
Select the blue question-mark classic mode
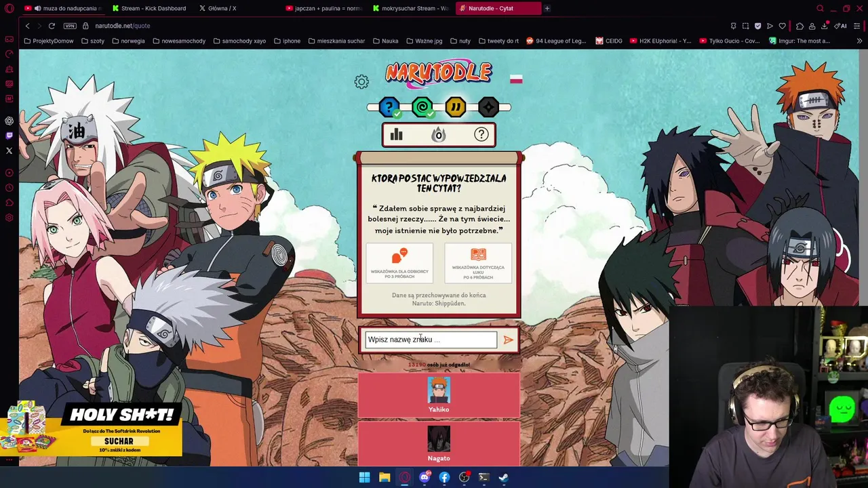pos(389,107)
